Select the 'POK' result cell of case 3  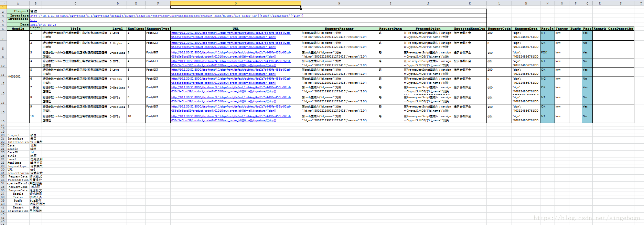coord(547,54)
